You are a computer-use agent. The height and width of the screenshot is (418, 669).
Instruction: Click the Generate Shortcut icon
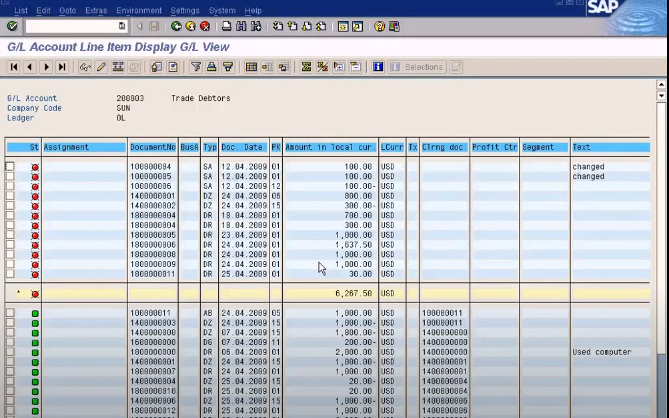pyautogui.click(x=358, y=26)
